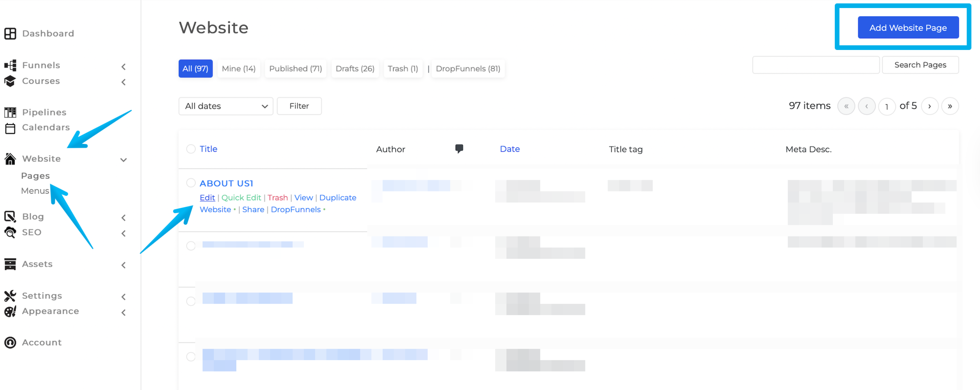This screenshot has height=390, width=980.
Task: Expand the Funnels menu chevron
Action: [123, 67]
